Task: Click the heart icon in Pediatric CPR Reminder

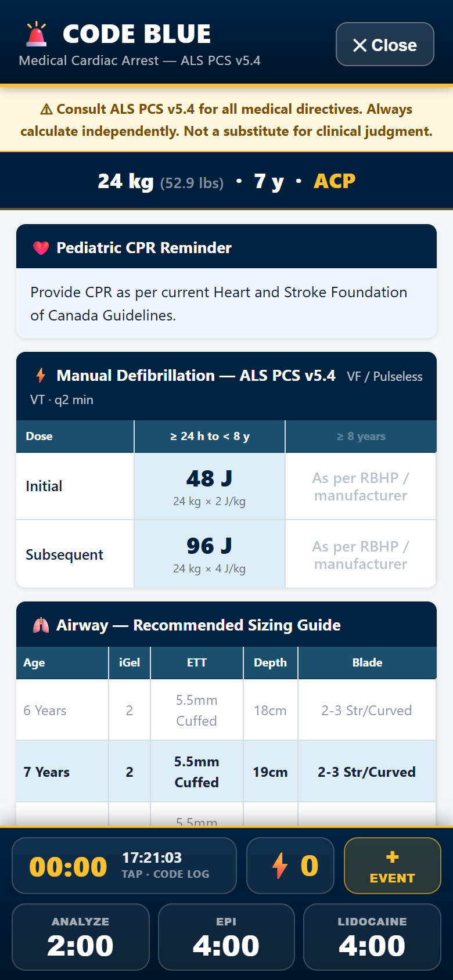Action: pyautogui.click(x=41, y=248)
